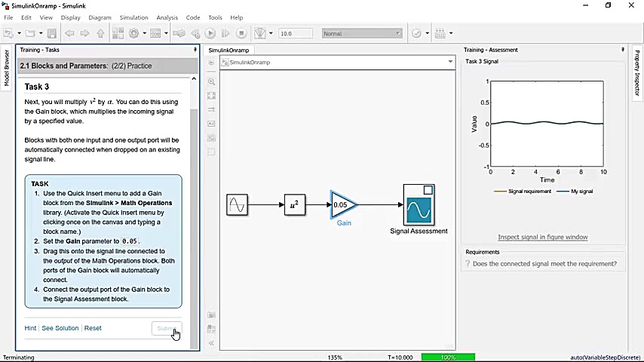Viewport: 644px width, 362px height.
Task: Click the Run simulation play button
Action: pos(210,33)
